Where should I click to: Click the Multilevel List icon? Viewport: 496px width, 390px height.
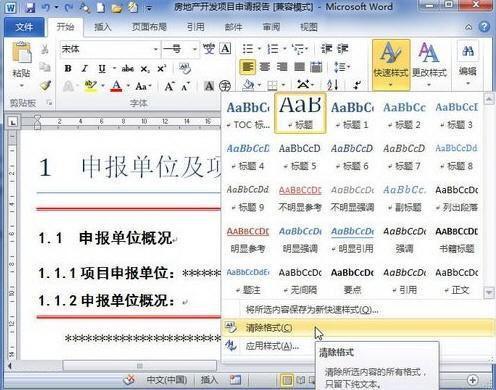coord(298,49)
